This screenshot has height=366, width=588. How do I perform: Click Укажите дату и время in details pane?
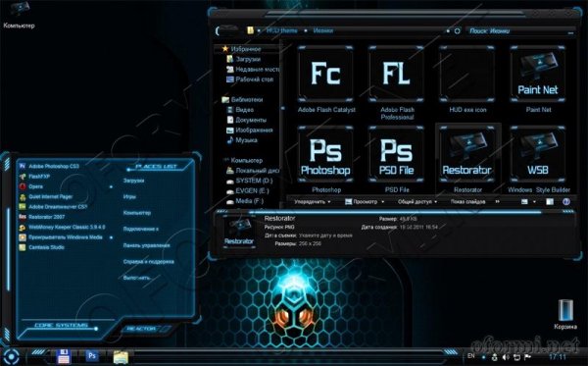click(325, 235)
